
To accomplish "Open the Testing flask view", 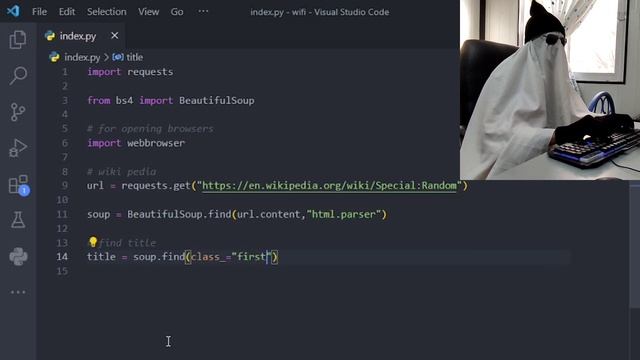I will coord(18,220).
